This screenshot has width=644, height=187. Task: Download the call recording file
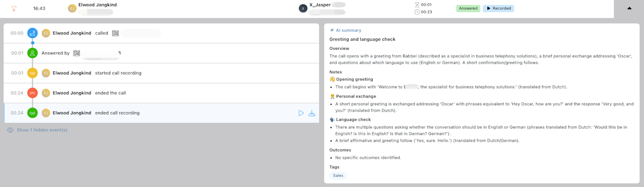tap(311, 113)
